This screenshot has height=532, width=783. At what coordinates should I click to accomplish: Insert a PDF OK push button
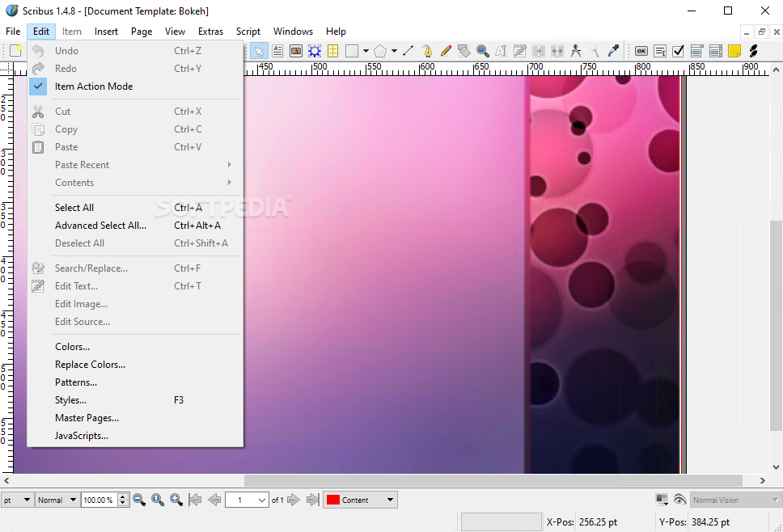[x=641, y=51]
